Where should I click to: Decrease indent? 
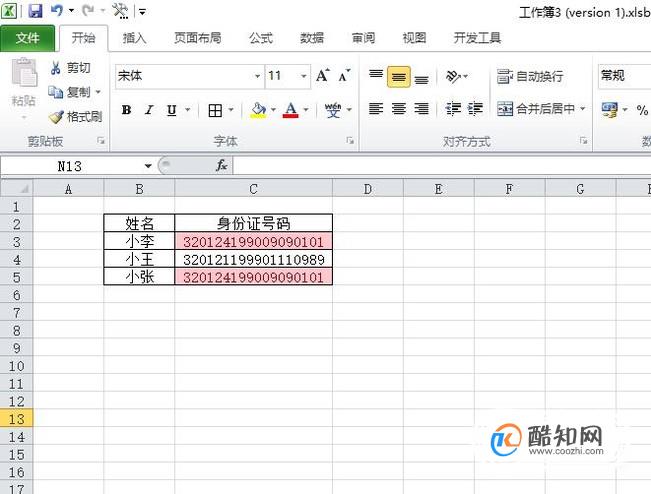(453, 109)
